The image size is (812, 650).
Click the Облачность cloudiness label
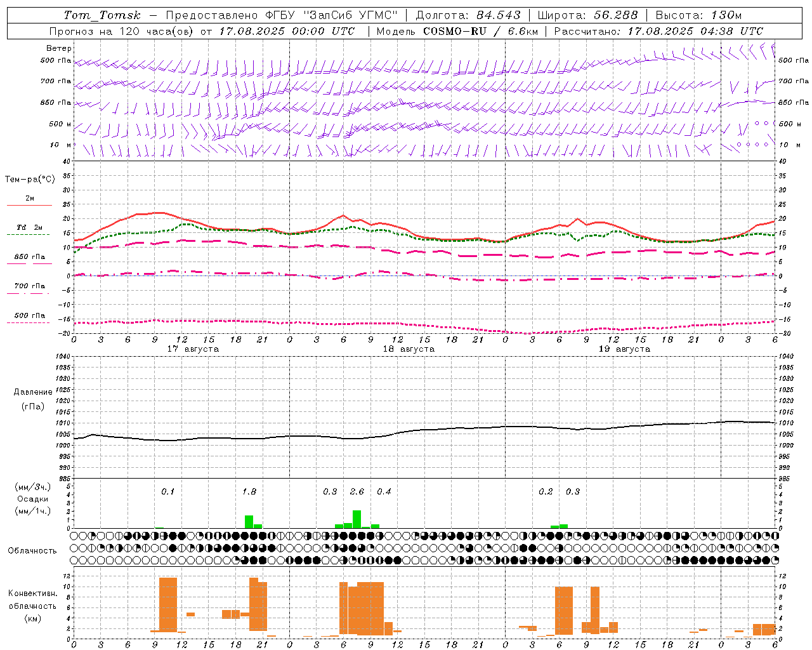click(x=32, y=551)
